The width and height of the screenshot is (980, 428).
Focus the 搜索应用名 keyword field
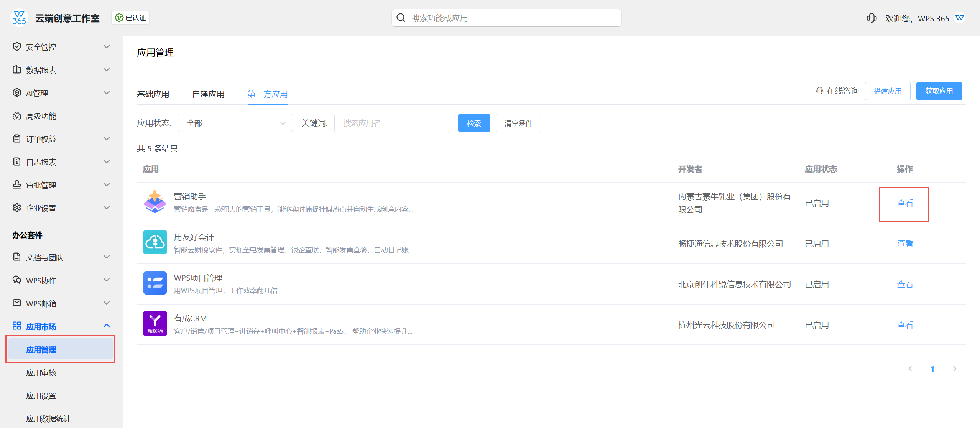(391, 123)
